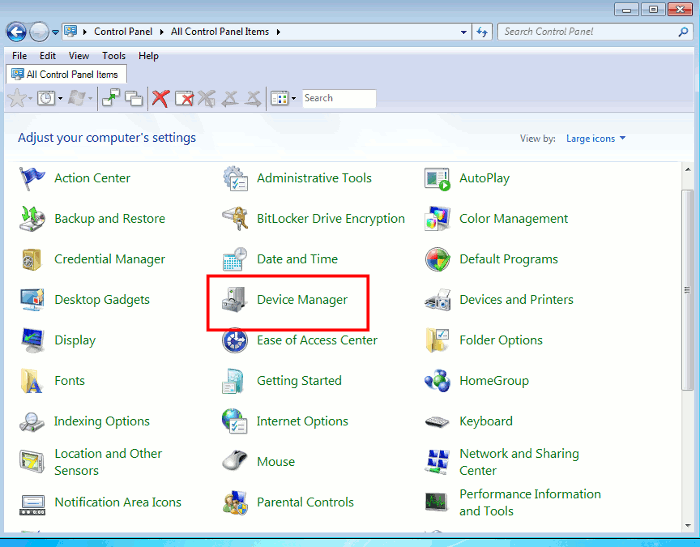700x547 pixels.
Task: Open Default Programs via its icon
Action: point(437,259)
